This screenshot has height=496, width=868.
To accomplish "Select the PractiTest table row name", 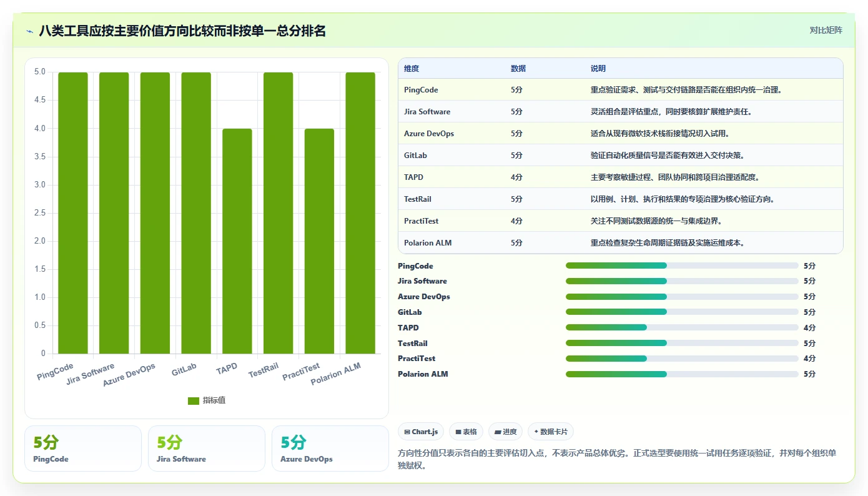I will (420, 221).
